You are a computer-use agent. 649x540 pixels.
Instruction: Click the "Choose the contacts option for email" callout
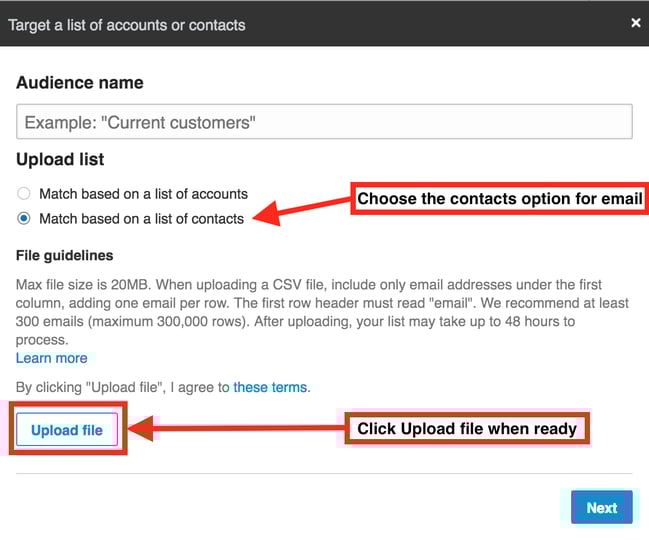tap(499, 199)
